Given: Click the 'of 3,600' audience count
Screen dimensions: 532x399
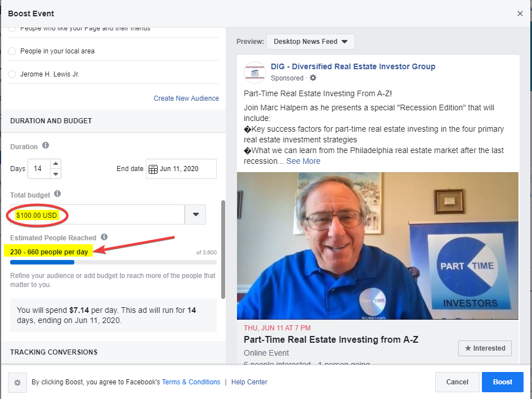Looking at the screenshot, I should tap(206, 253).
